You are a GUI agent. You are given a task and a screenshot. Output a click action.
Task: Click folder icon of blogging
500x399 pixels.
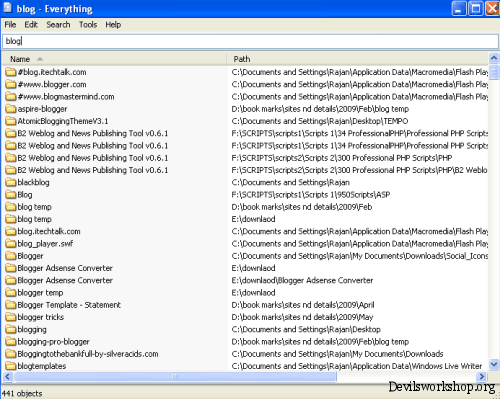click(x=11, y=329)
